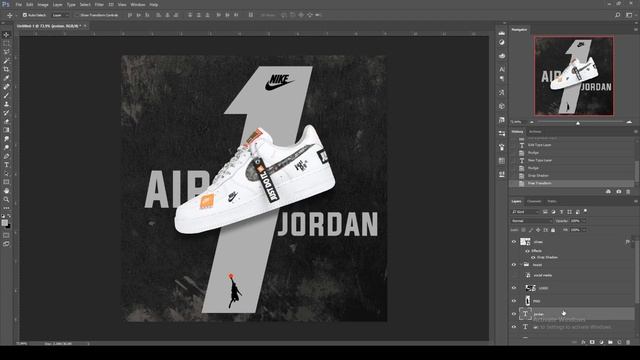The width and height of the screenshot is (640, 360).
Task: Open the layer Kind filter dropdown
Action: (525, 212)
